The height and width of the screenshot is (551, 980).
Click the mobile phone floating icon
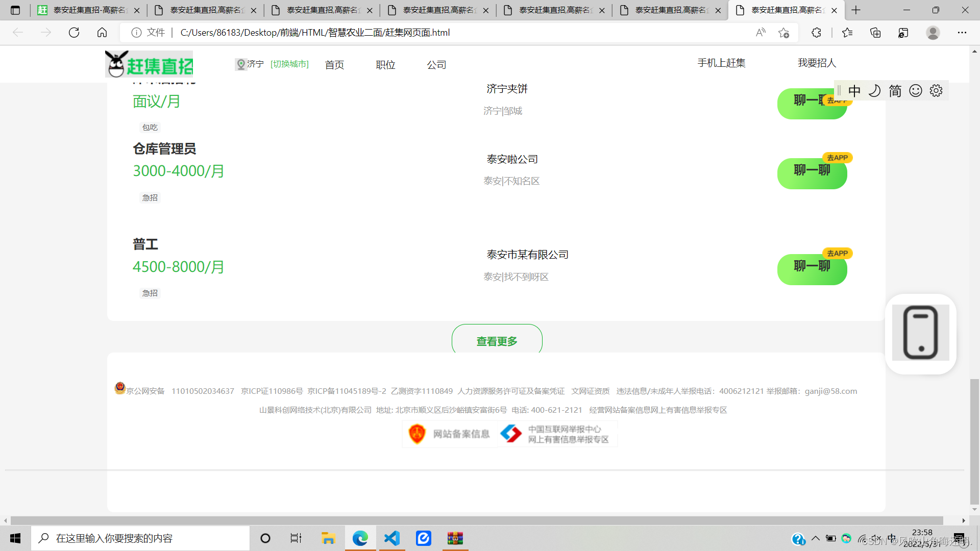tap(920, 333)
